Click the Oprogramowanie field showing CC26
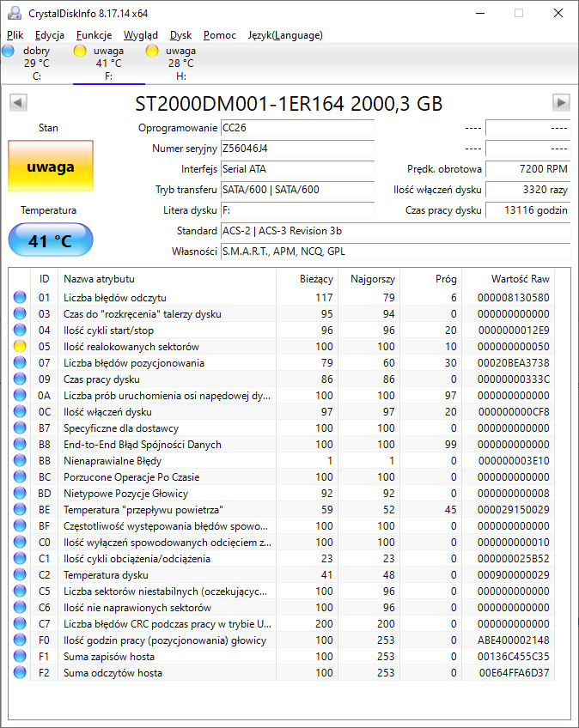 [297, 128]
